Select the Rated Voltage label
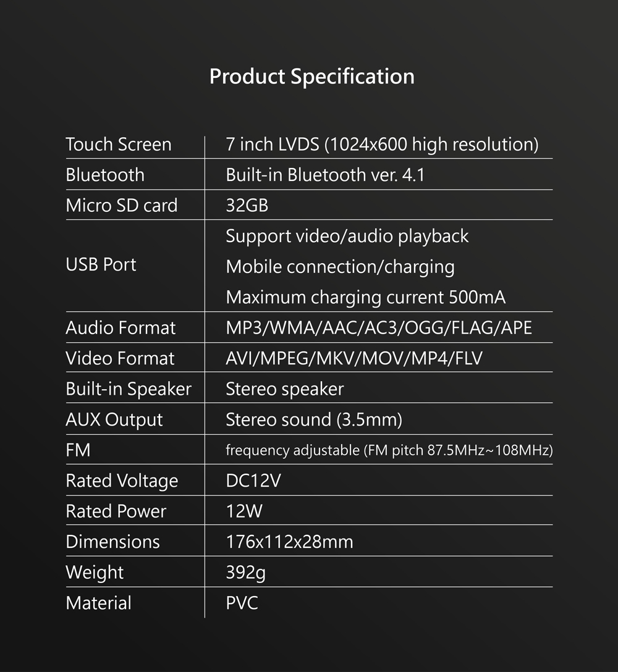618x672 pixels. pyautogui.click(x=122, y=481)
